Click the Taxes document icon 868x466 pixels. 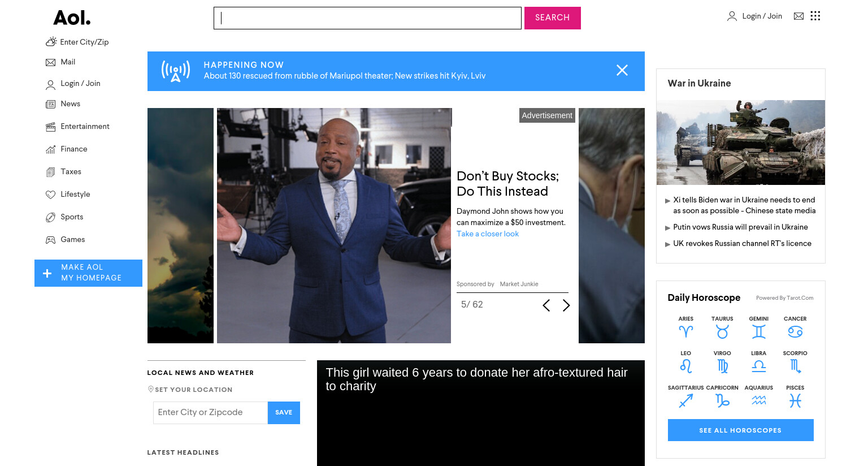pyautogui.click(x=50, y=172)
